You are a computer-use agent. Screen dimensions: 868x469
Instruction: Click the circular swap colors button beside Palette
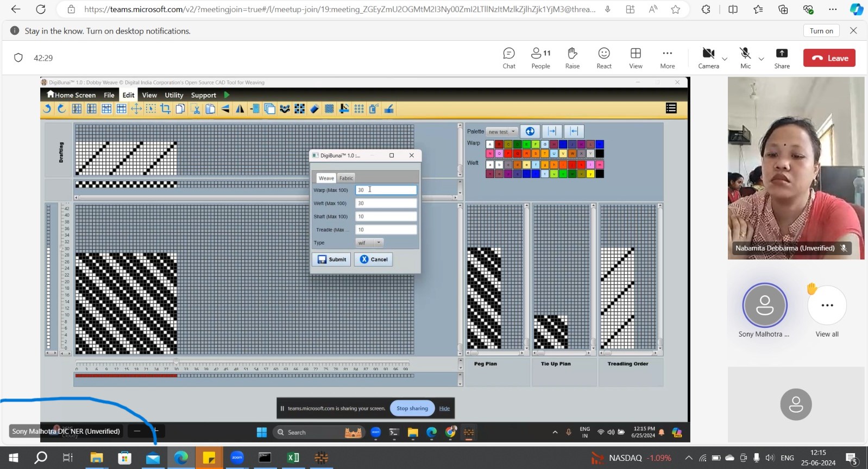pos(530,131)
